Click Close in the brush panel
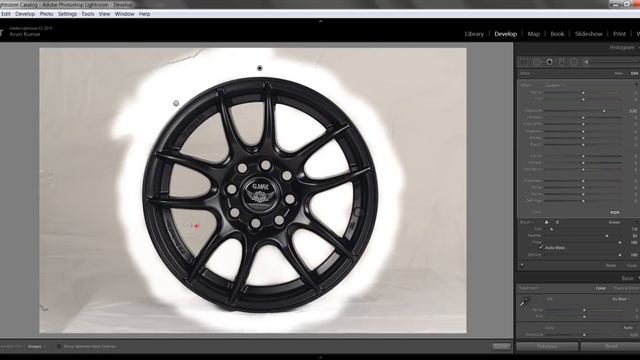This screenshot has width=640, height=360. [x=632, y=265]
